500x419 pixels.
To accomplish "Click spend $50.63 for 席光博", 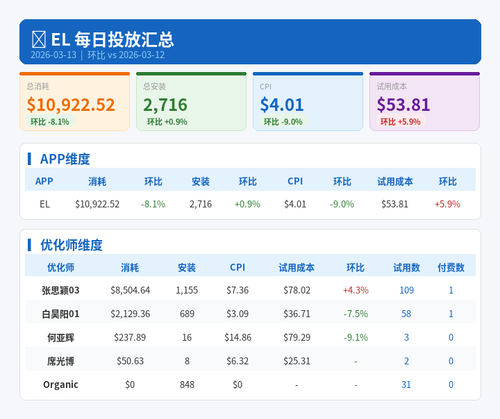I will point(130,361).
